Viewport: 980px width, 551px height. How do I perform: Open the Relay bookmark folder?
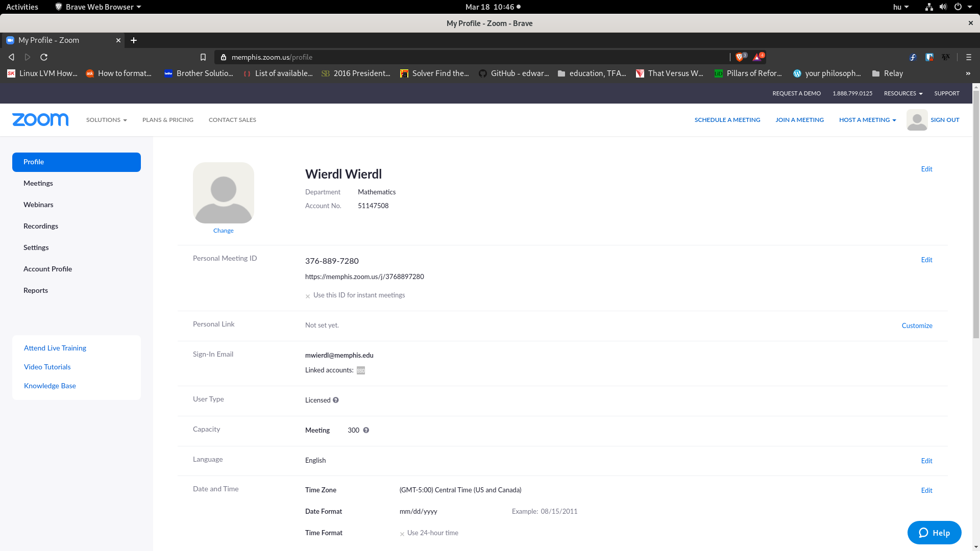click(x=888, y=73)
